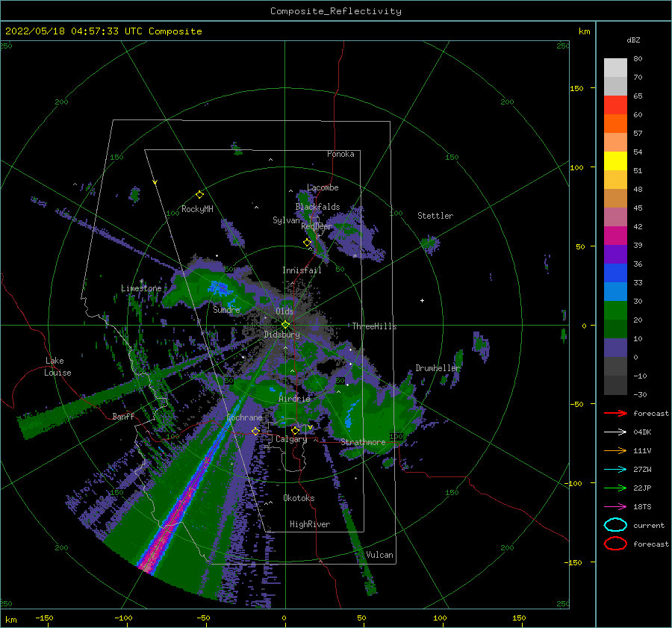Select the Okotoks city label

(x=299, y=498)
